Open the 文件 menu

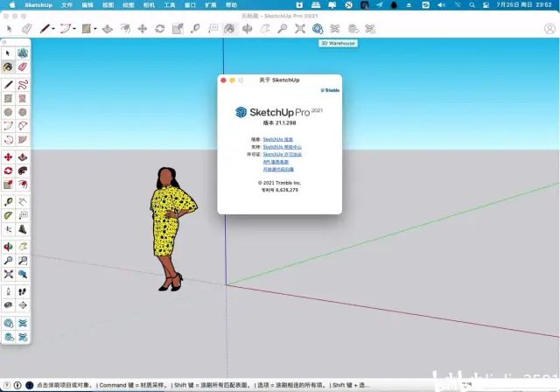66,5
